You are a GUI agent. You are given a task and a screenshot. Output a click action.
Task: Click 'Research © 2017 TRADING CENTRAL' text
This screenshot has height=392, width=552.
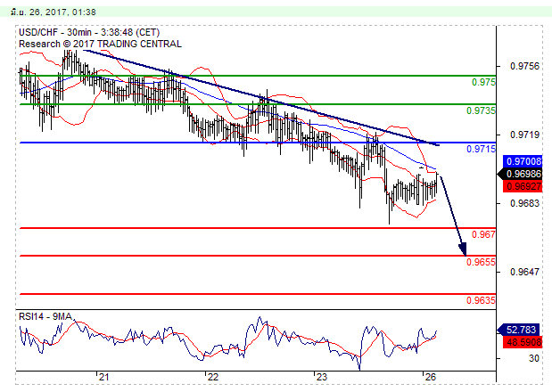click(x=100, y=44)
